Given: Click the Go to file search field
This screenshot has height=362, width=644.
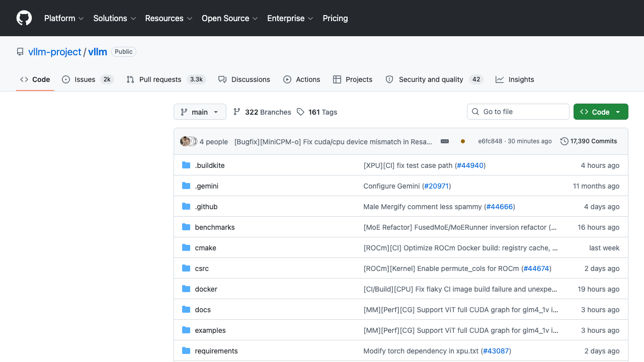Looking at the screenshot, I should 518,112.
